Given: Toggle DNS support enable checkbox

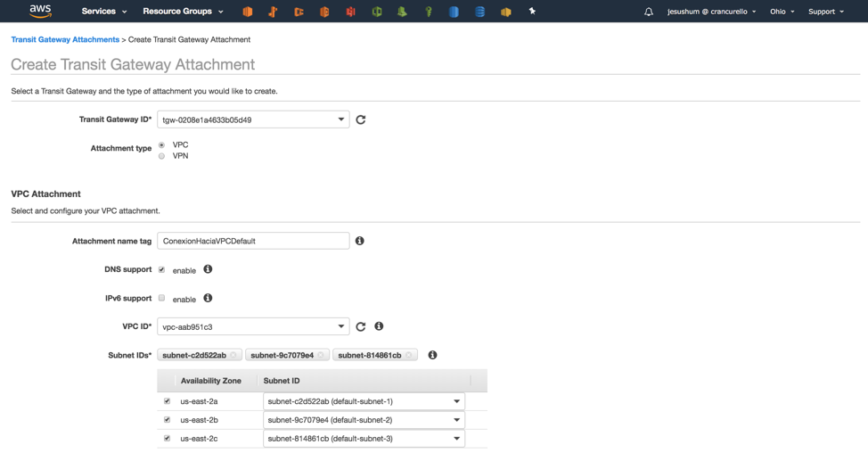Looking at the screenshot, I should coord(161,269).
